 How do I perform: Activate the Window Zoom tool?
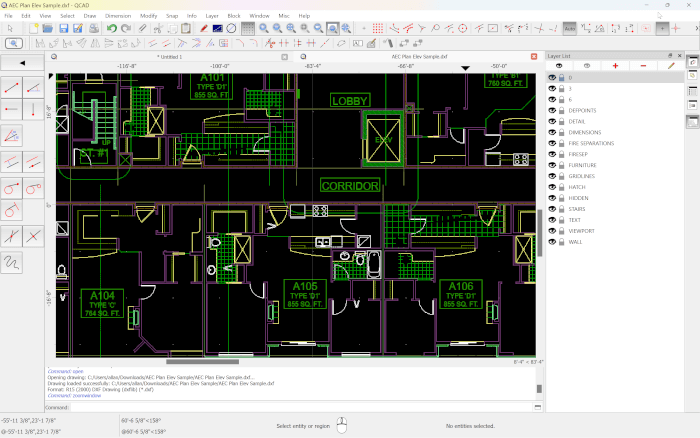coord(332,29)
